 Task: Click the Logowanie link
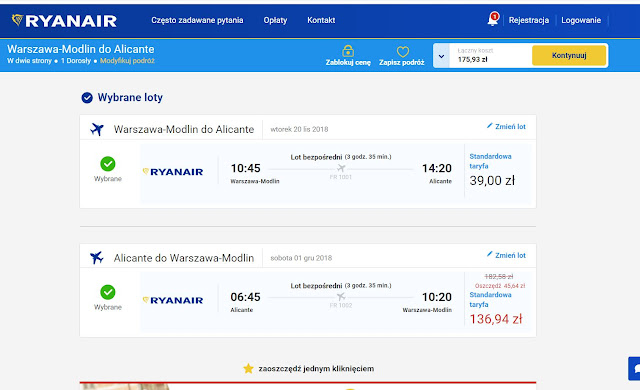[x=581, y=20]
